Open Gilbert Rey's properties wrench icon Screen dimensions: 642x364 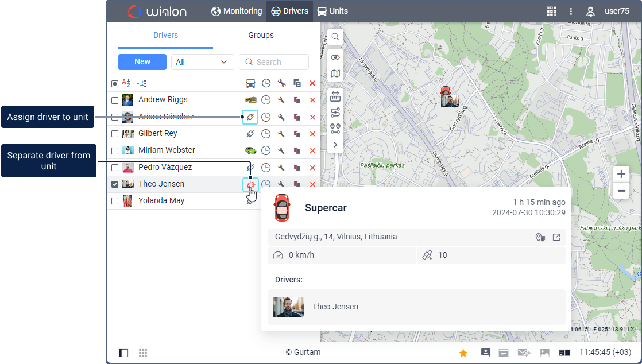coord(281,134)
